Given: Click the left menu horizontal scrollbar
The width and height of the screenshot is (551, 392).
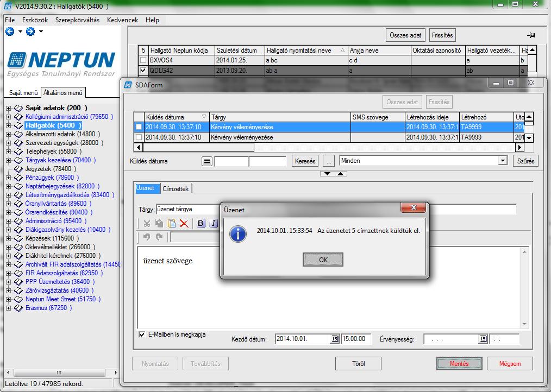Looking at the screenshot, I should point(62,372).
